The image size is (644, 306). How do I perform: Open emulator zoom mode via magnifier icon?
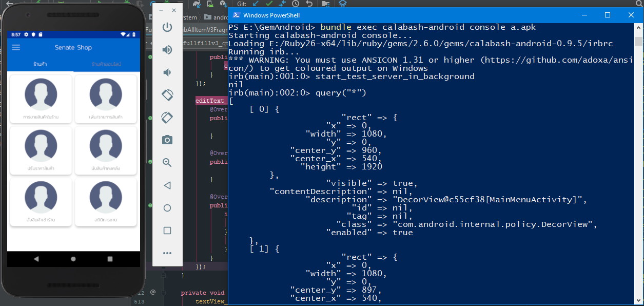pos(167,162)
